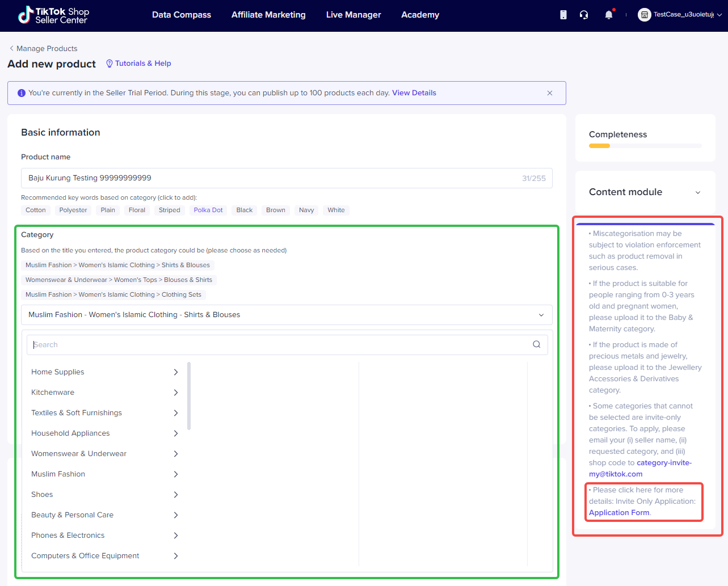Choose suggested Clothing Sets category

pos(113,294)
